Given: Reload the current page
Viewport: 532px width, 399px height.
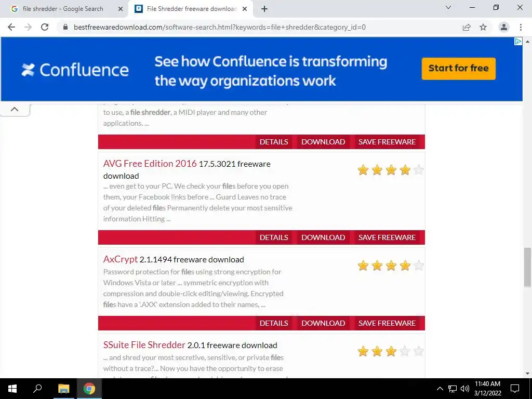Looking at the screenshot, I should click(x=45, y=27).
